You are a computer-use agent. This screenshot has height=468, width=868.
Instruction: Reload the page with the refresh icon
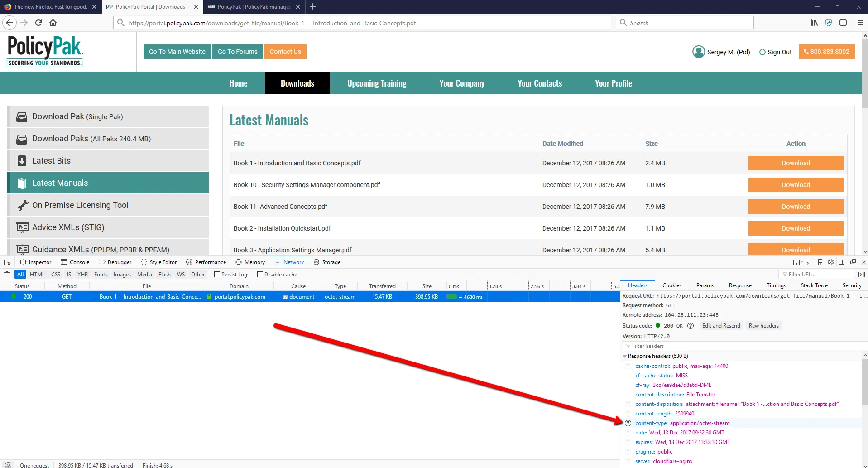click(38, 23)
